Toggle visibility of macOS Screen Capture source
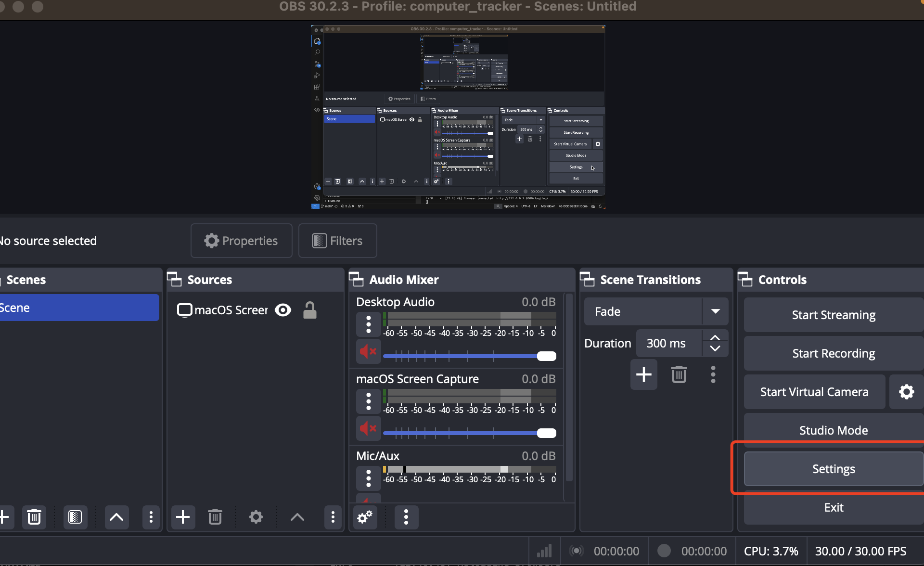Screen dimensions: 924x566 click(x=283, y=310)
